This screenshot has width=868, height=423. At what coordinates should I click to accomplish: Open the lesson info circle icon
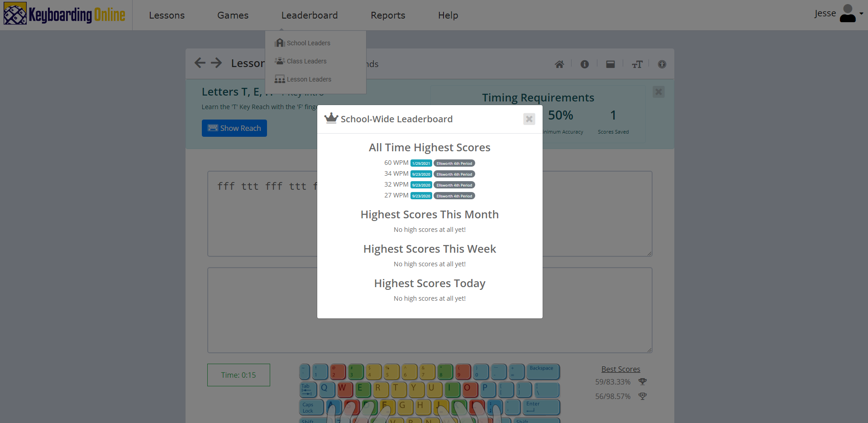[585, 64]
